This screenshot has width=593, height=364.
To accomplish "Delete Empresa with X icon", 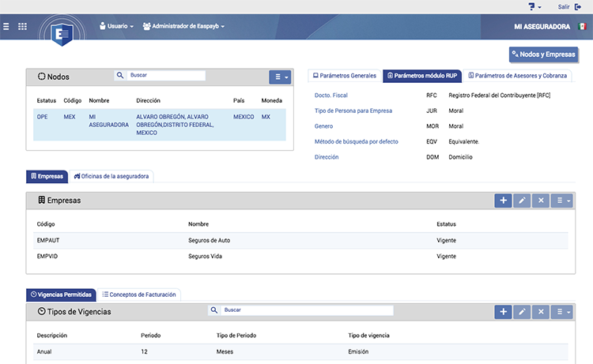I will point(541,201).
